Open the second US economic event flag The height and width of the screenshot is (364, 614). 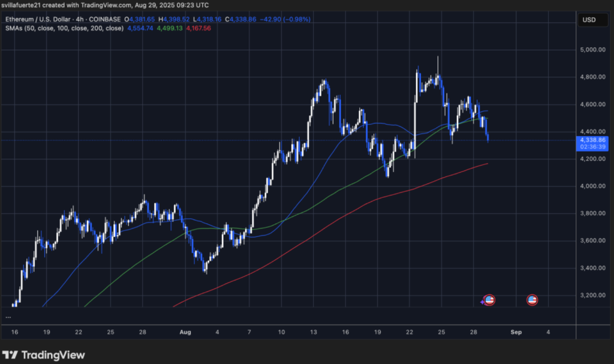[532, 300]
